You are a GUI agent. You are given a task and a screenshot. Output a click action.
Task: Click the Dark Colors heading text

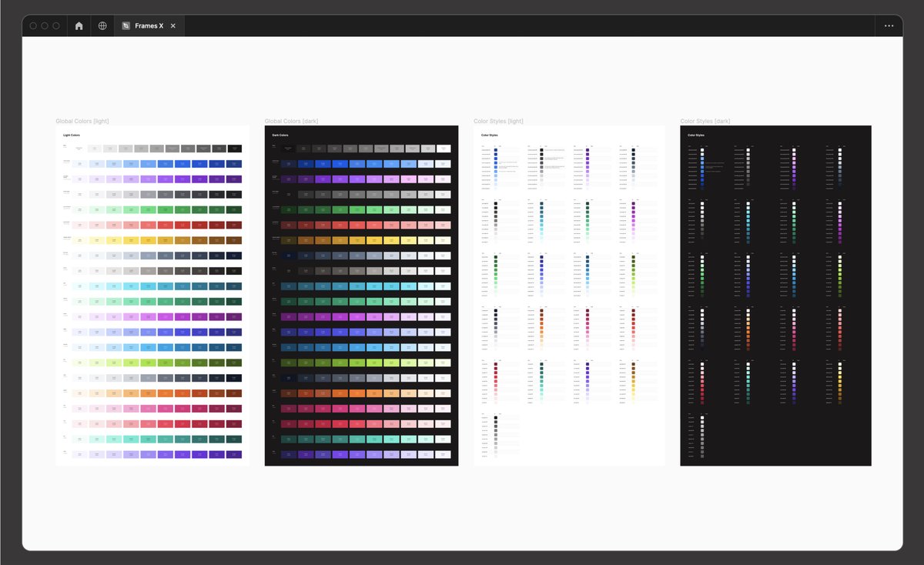point(281,135)
